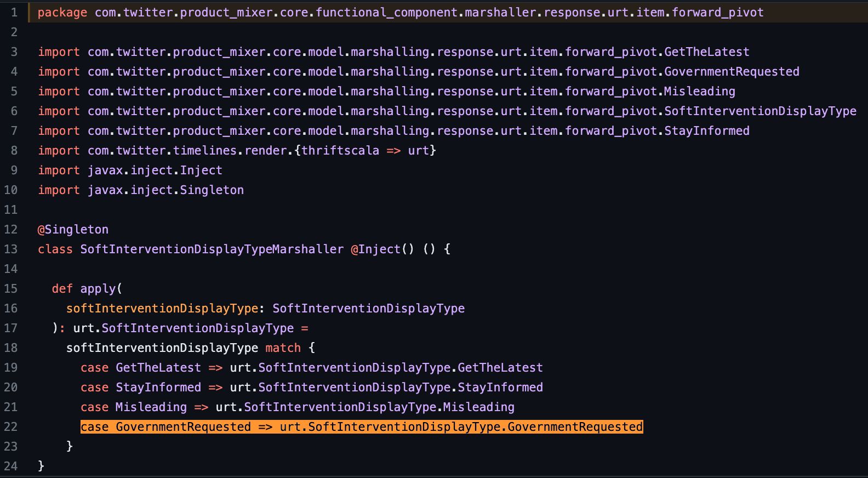Click Misleading at end of import line 5

point(699,92)
